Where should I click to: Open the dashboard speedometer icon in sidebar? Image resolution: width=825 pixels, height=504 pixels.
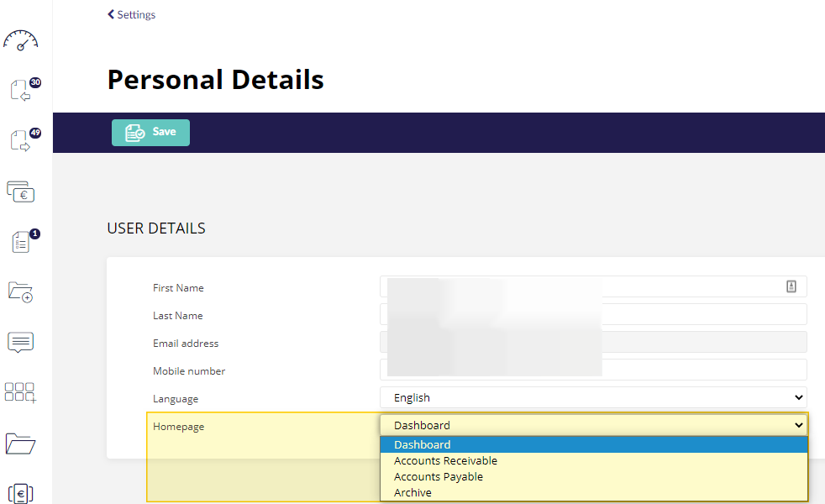pyautogui.click(x=20, y=40)
